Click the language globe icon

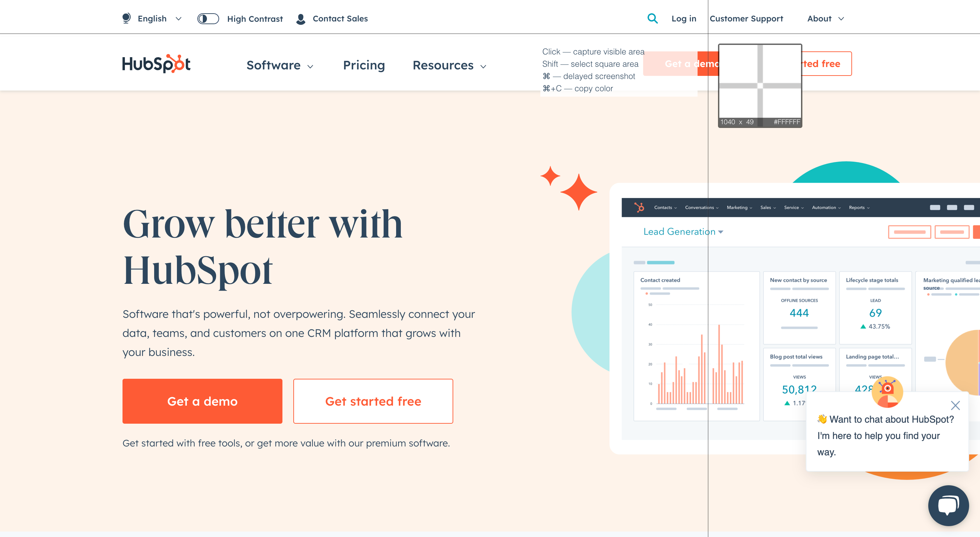coord(126,18)
